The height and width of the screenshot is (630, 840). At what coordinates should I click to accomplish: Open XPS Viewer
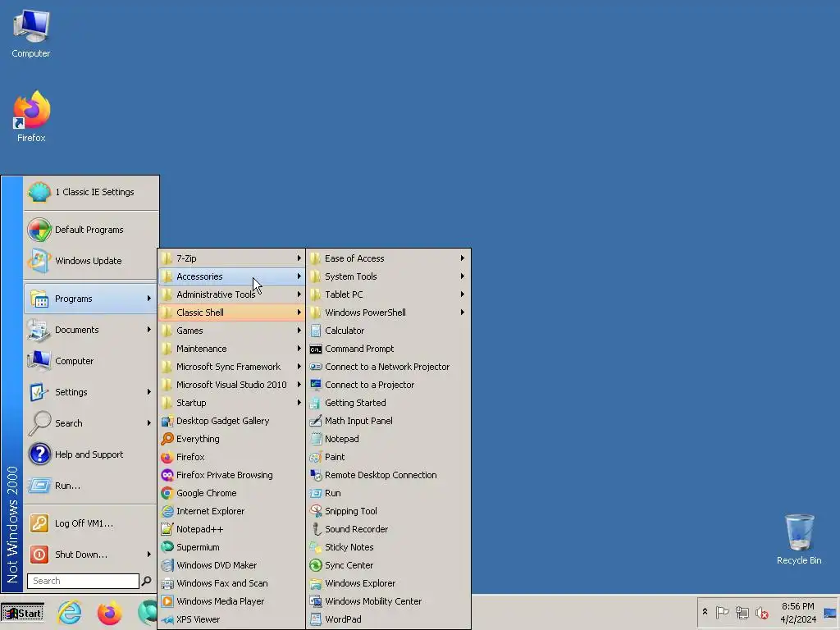click(x=231, y=619)
